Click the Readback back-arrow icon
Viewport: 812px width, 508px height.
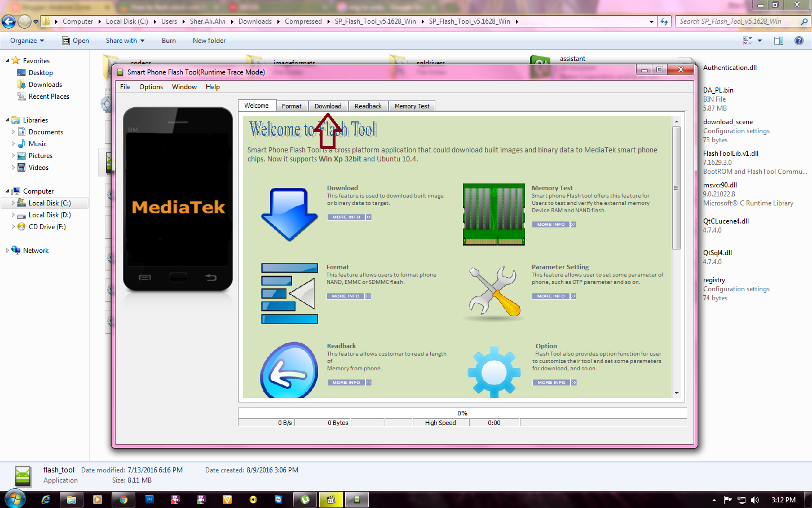point(289,370)
